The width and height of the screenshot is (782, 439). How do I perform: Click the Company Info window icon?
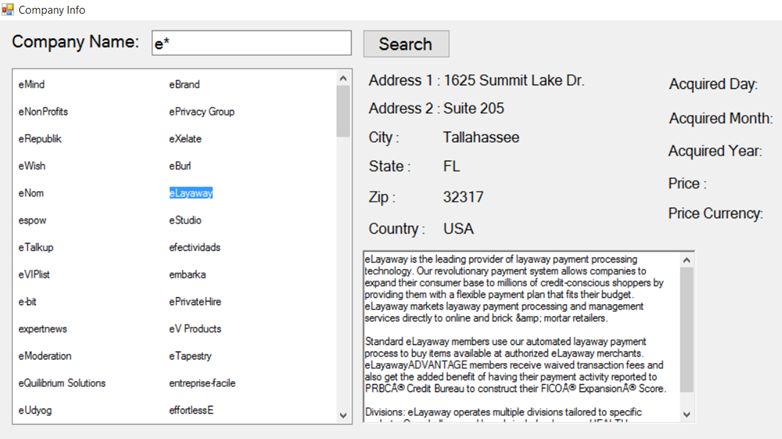pos(7,9)
